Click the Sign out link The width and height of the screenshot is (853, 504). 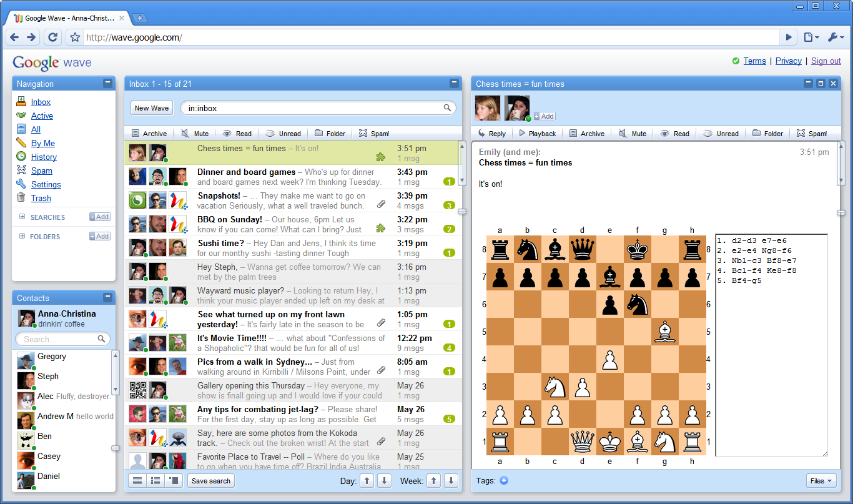[826, 61]
